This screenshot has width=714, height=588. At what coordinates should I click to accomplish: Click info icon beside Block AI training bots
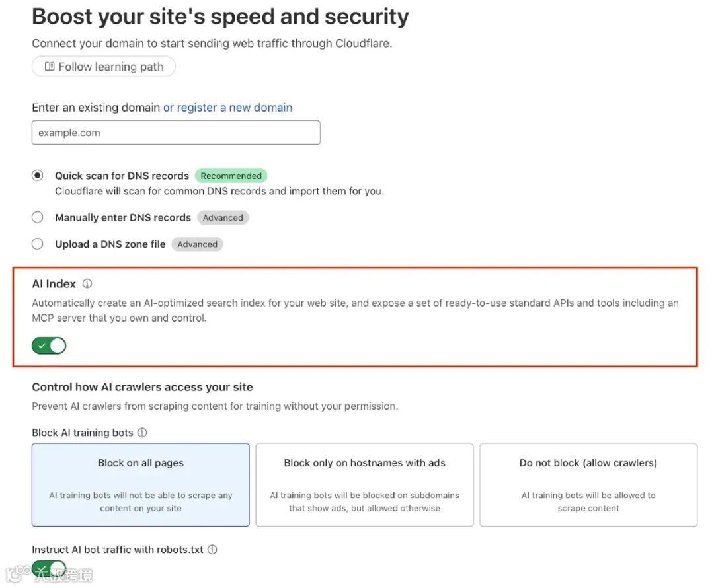[x=142, y=433]
